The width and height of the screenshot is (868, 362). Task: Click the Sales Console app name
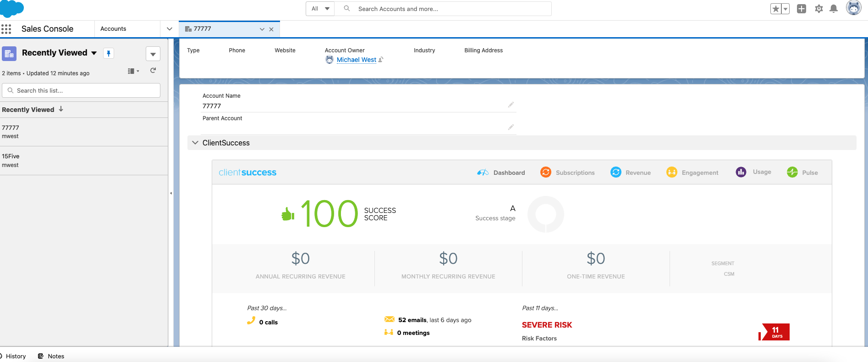[47, 29]
